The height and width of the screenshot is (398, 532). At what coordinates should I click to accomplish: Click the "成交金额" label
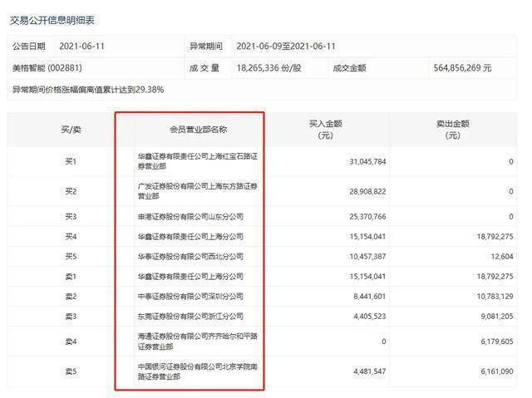pos(349,68)
